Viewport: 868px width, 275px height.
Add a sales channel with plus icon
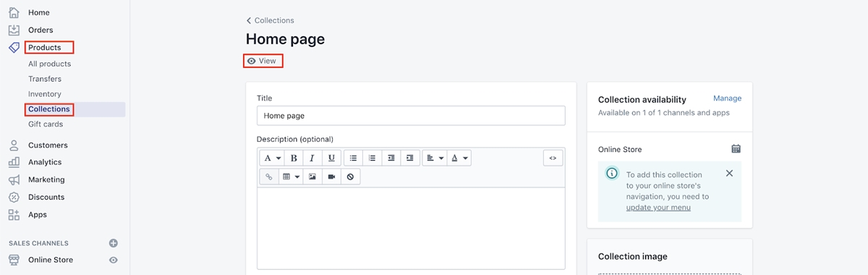click(x=113, y=243)
